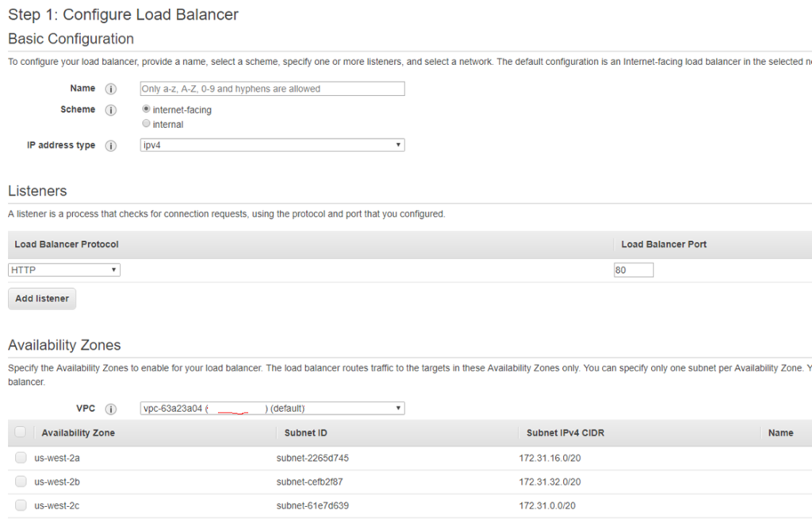The width and height of the screenshot is (812, 530).
Task: Click the info icon next to Name
Action: click(110, 88)
